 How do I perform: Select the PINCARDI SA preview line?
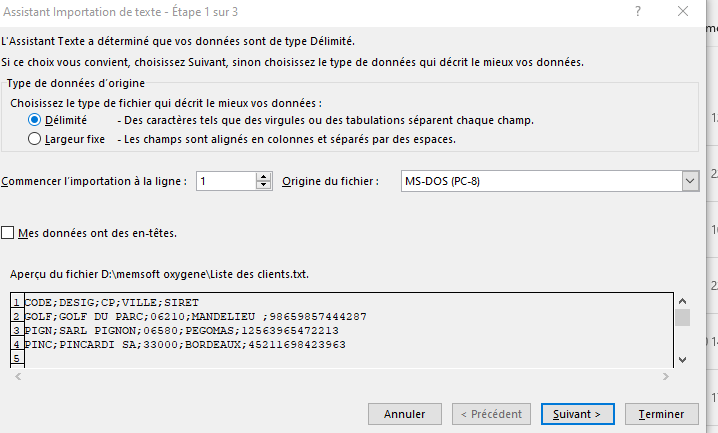185,344
